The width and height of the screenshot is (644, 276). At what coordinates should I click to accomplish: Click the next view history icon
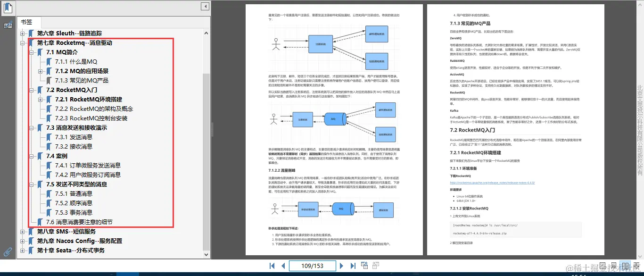pyautogui.click(x=376, y=265)
